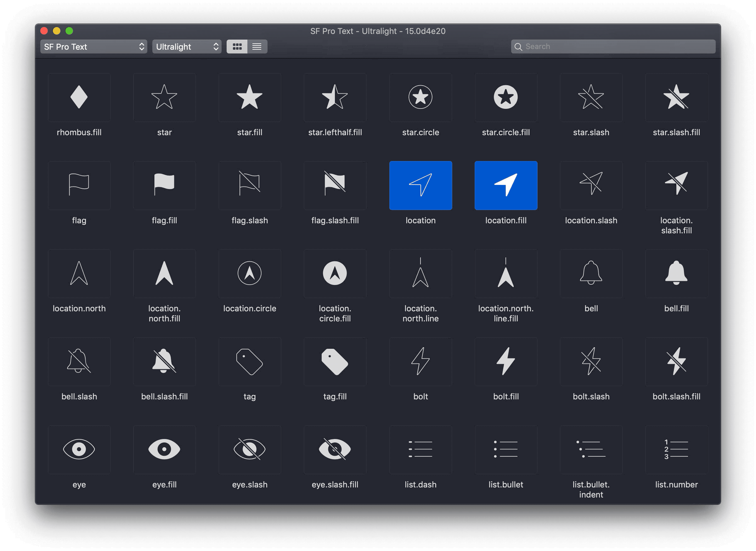Click the location.north.line glyph
Viewport: 756px width, 551px height.
(x=420, y=274)
